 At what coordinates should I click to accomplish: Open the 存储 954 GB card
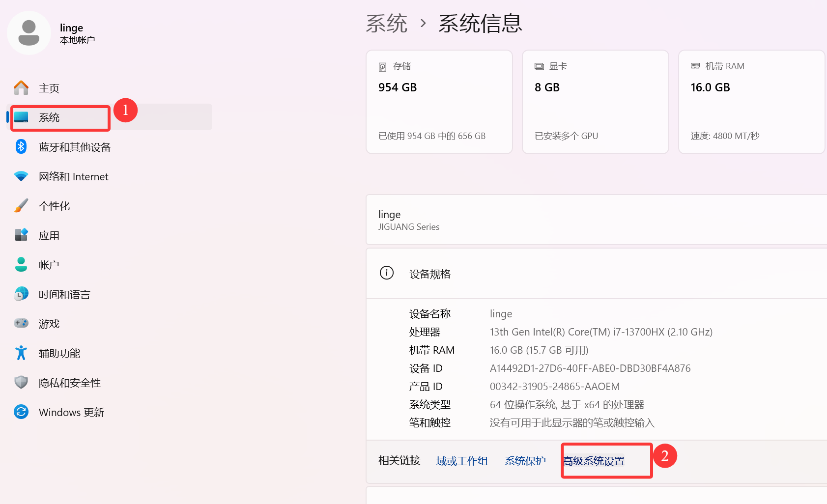tap(439, 102)
